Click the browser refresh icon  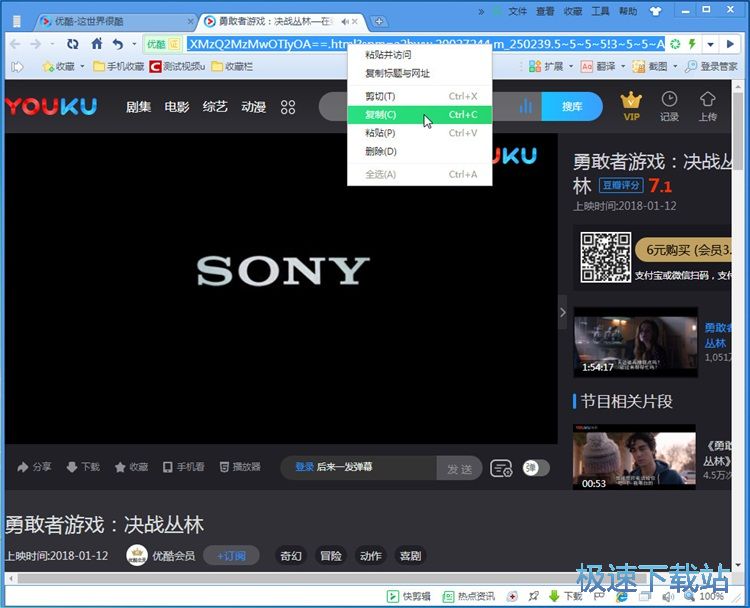tap(72, 44)
